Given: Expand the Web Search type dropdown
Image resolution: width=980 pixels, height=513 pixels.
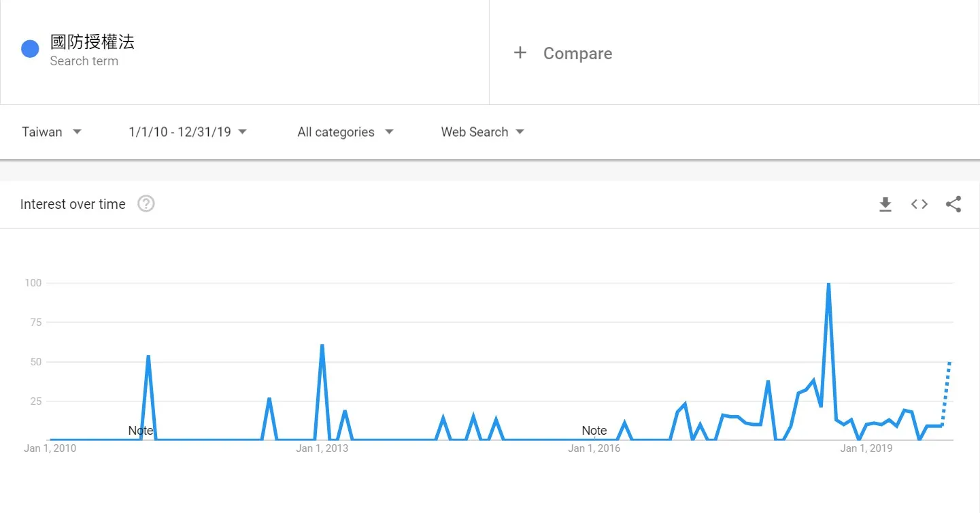Looking at the screenshot, I should coord(483,132).
